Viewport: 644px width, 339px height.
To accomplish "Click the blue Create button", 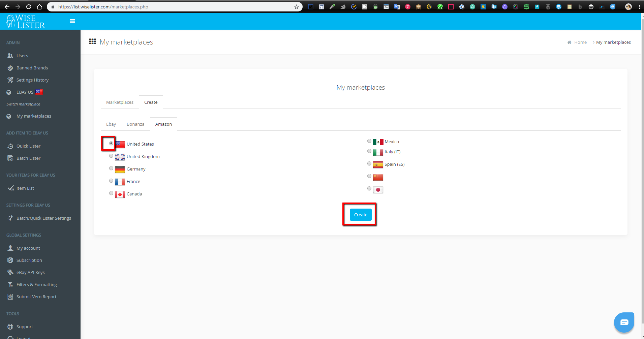I will click(361, 215).
